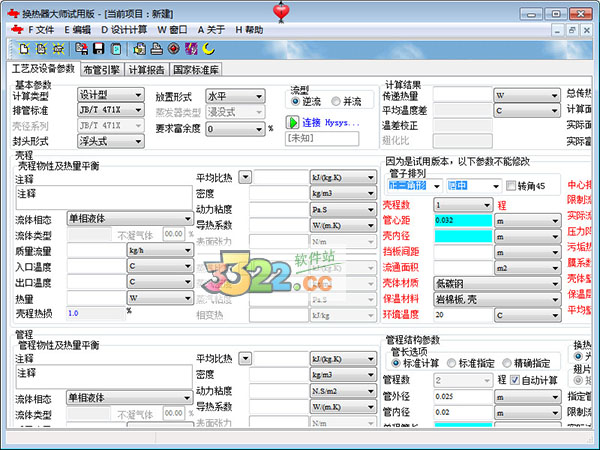This screenshot has height=450, width=600.
Task: Open the 计算类型 dropdown showing 设计型
Action: 109,95
